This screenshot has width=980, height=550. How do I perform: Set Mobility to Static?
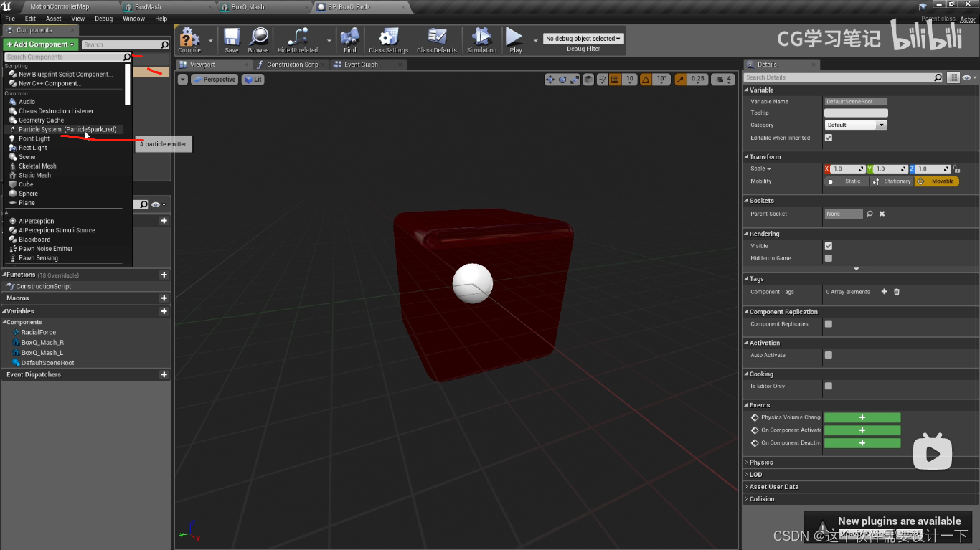(847, 181)
